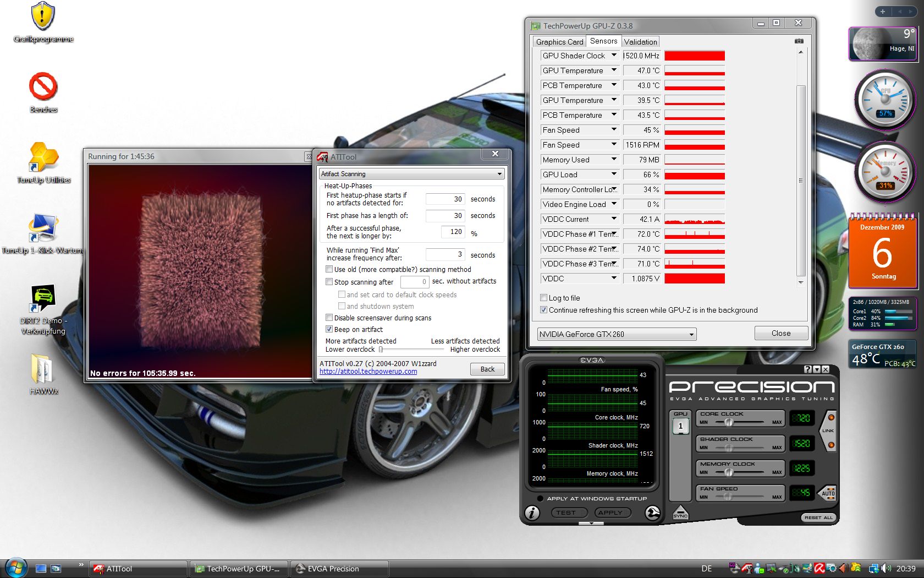Expand the Video Engine Load sensor dropdown
This screenshot has width=924, height=578.
614,204
